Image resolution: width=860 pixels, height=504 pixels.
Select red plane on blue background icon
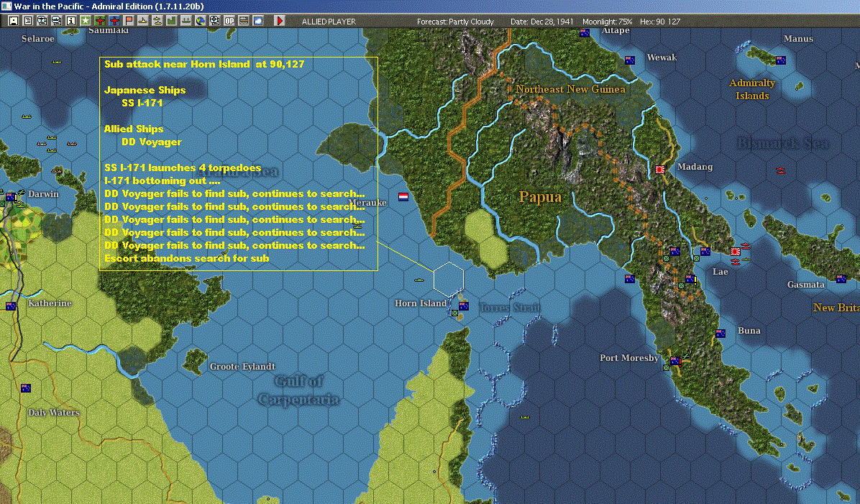114,21
